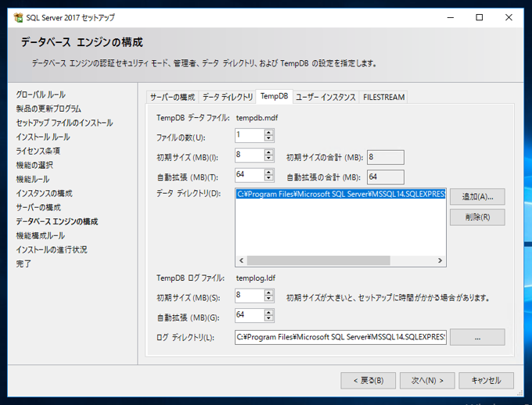
Task: Click the directory list right scroll arrow
Action: [x=440, y=260]
